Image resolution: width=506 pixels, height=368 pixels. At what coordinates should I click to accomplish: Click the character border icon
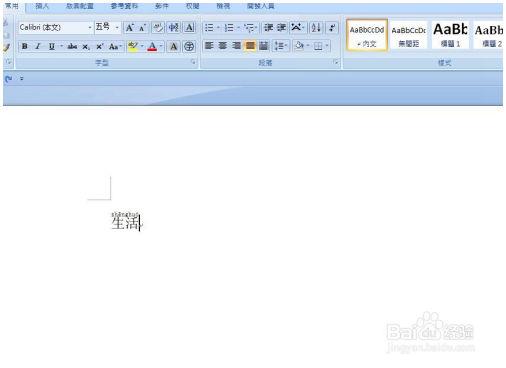tap(189, 27)
